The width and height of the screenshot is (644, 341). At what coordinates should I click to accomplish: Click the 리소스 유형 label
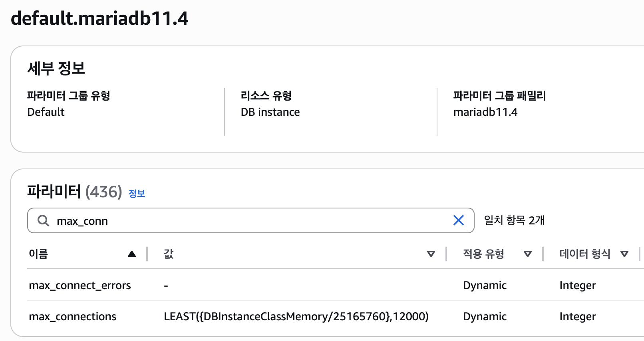(266, 96)
